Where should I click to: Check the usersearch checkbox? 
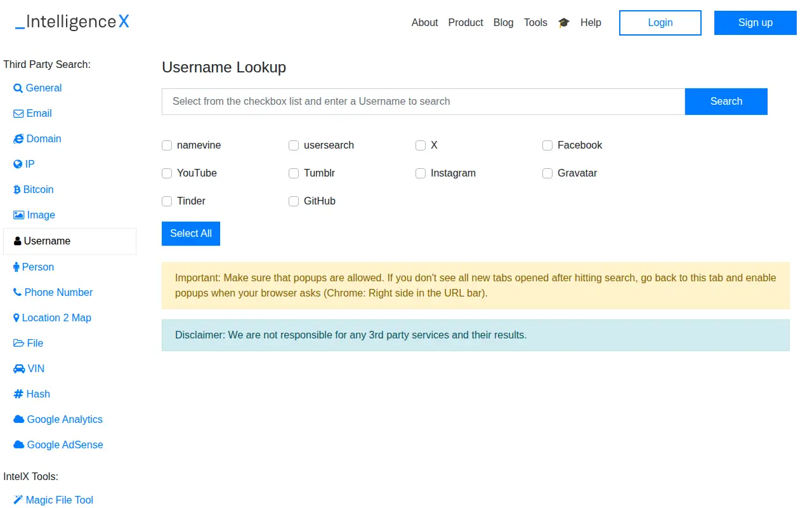(x=294, y=145)
